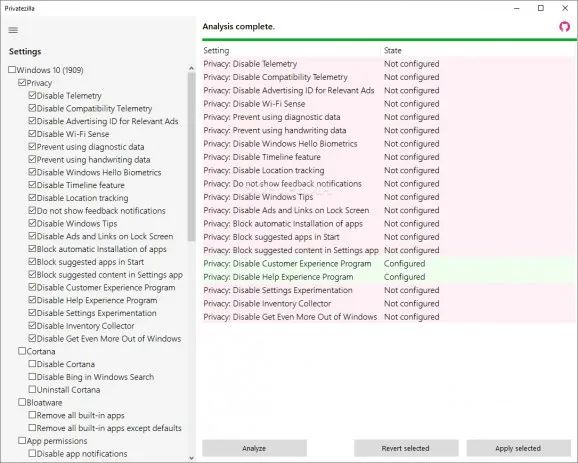Viewport: 578px width, 463px height.
Task: Toggle the Privacy category checkbox
Action: click(x=22, y=82)
